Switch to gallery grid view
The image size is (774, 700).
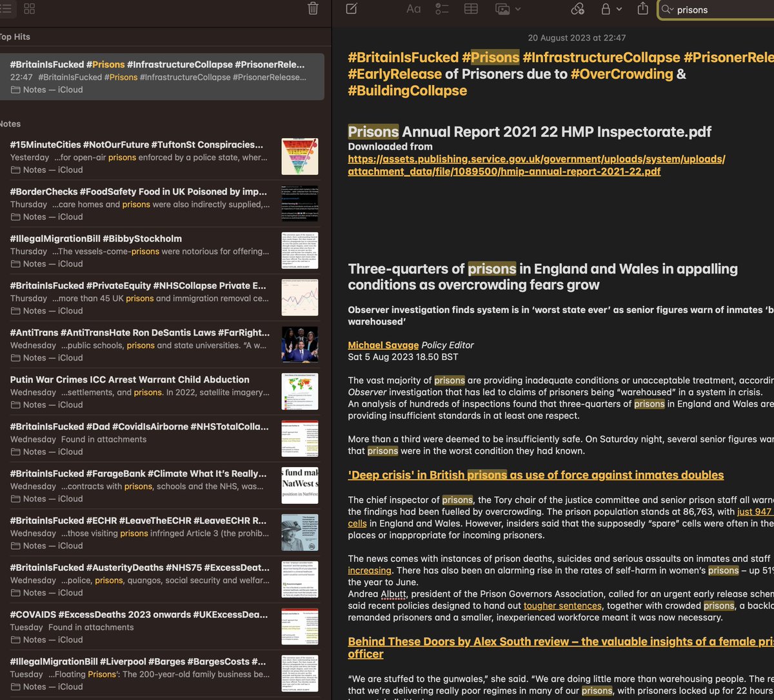(x=29, y=8)
